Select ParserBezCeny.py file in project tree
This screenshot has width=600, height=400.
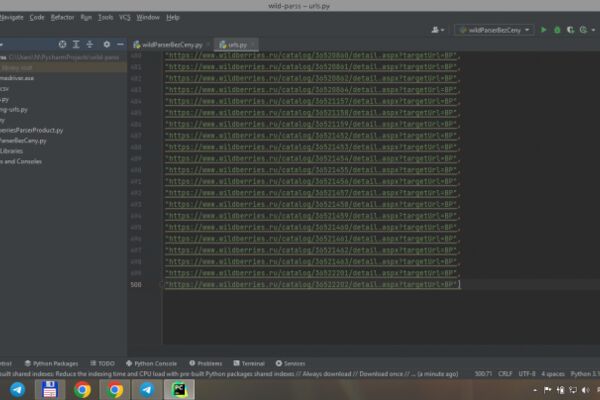click(x=23, y=141)
